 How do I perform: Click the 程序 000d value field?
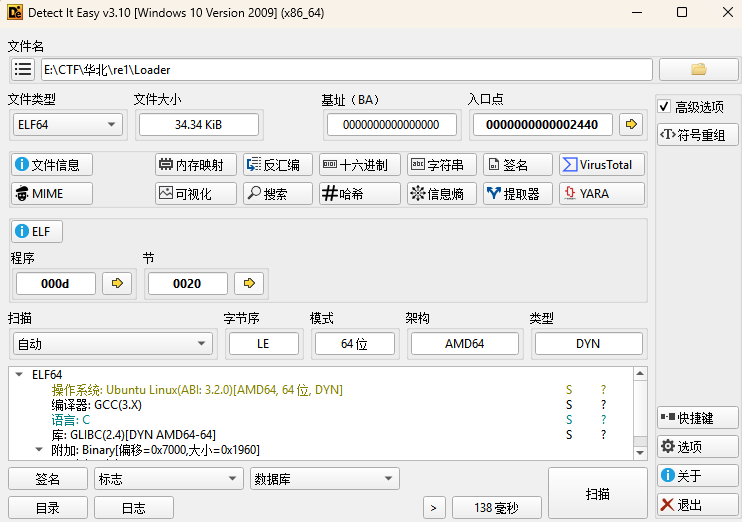pyautogui.click(x=55, y=283)
